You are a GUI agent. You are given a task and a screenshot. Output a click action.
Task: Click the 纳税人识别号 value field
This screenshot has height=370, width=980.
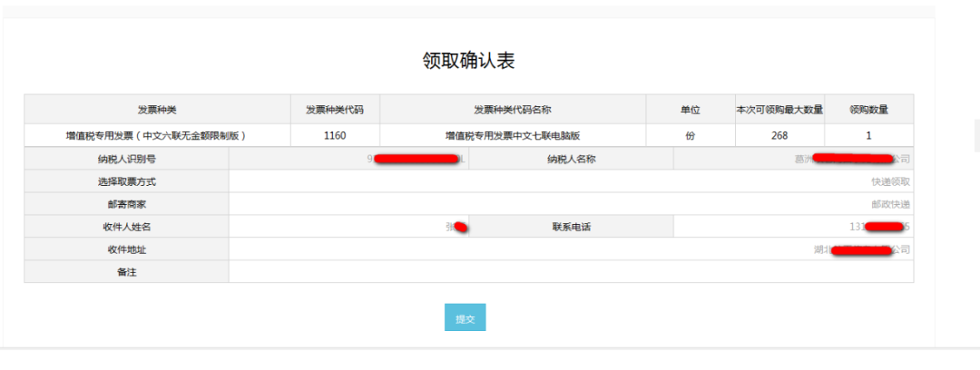(348, 159)
